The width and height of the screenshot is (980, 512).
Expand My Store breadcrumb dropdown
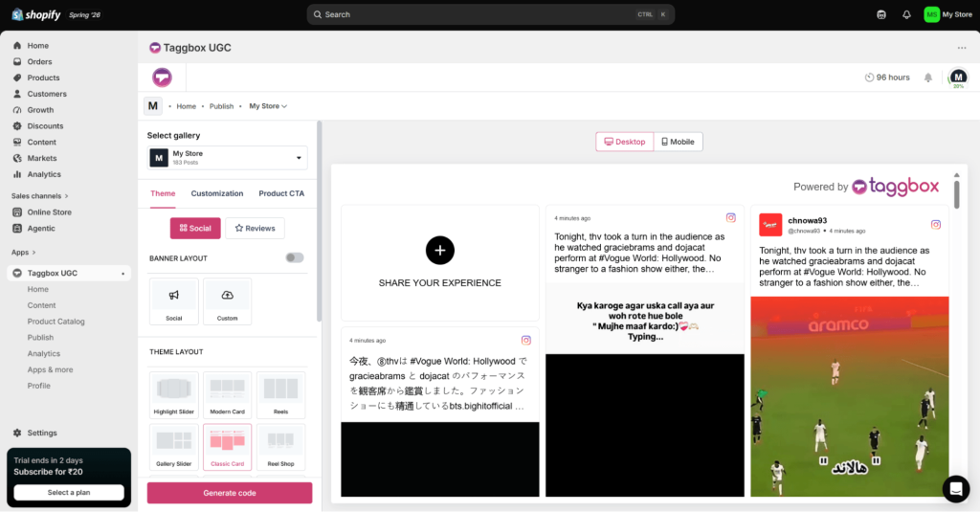click(268, 106)
